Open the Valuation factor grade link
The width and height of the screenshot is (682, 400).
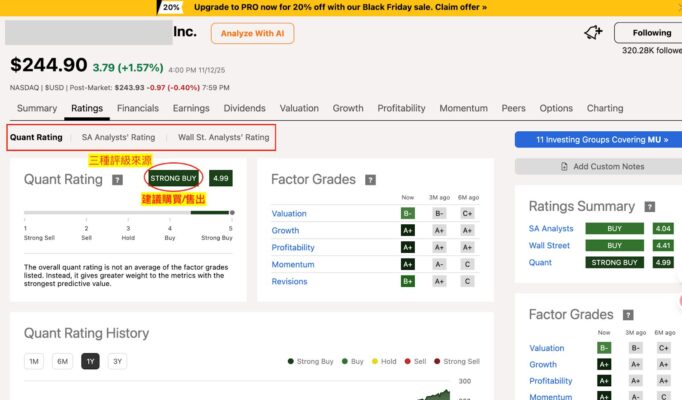coord(289,213)
